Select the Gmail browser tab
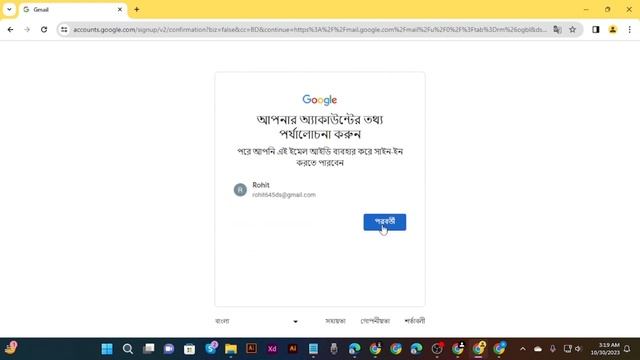 (73, 9)
